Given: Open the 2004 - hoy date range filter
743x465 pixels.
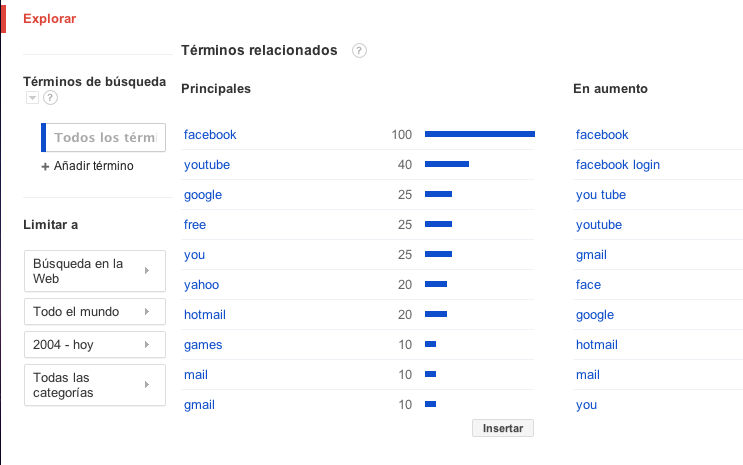Looking at the screenshot, I should point(93,344).
